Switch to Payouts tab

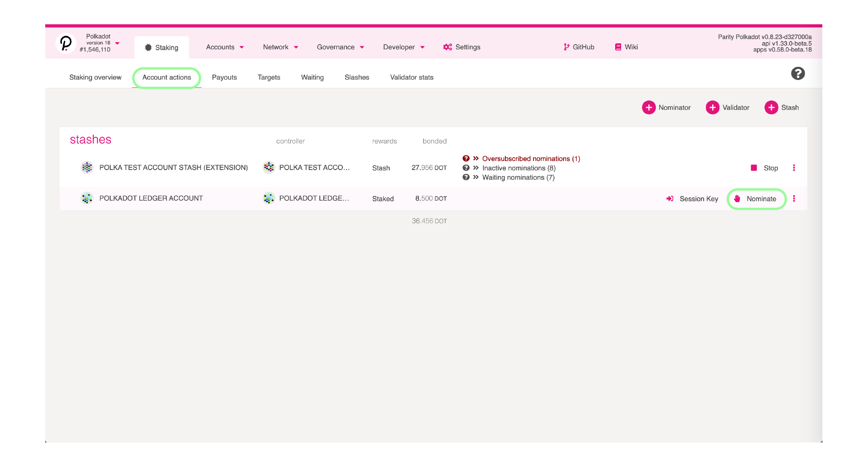224,77
